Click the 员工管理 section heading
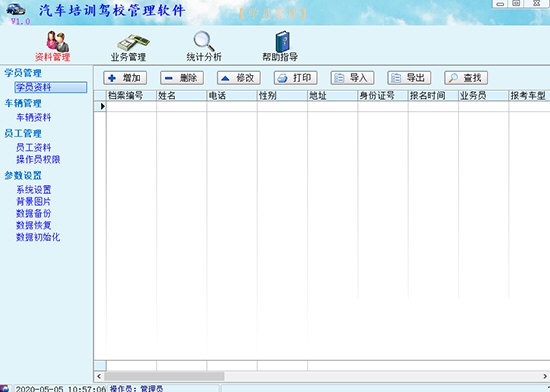The width and height of the screenshot is (550, 392). (23, 133)
